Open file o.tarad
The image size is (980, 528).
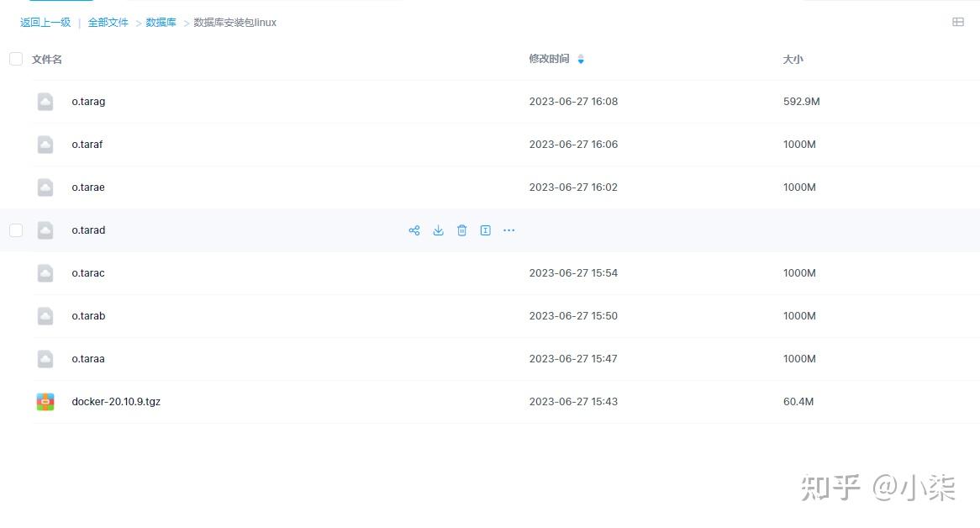[88, 230]
